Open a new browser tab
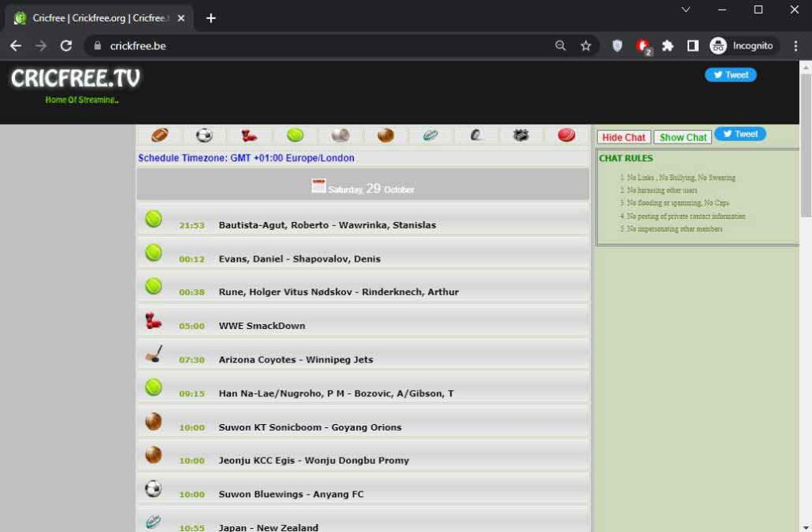 [x=211, y=18]
